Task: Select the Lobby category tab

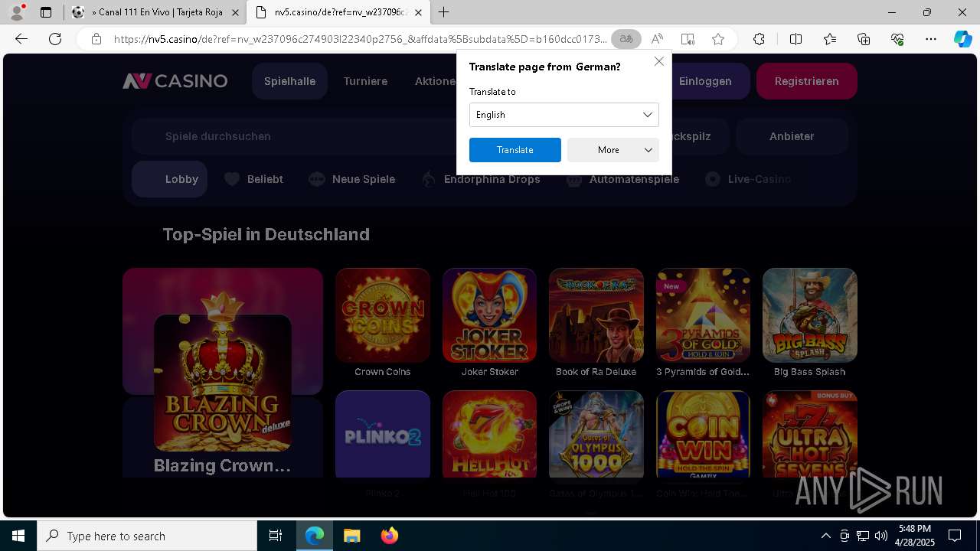Action: pyautogui.click(x=169, y=179)
